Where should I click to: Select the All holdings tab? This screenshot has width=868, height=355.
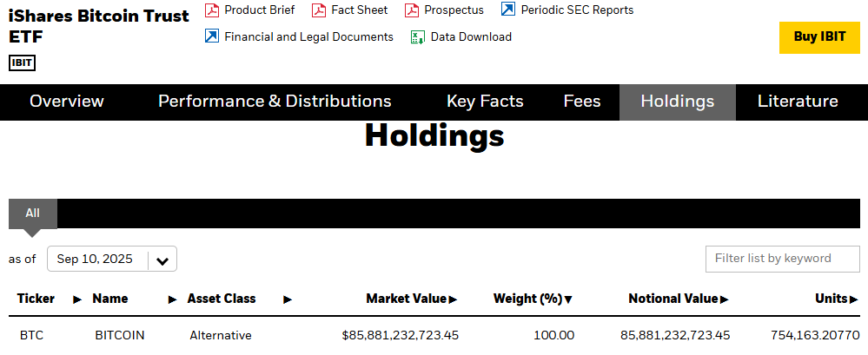tap(33, 214)
